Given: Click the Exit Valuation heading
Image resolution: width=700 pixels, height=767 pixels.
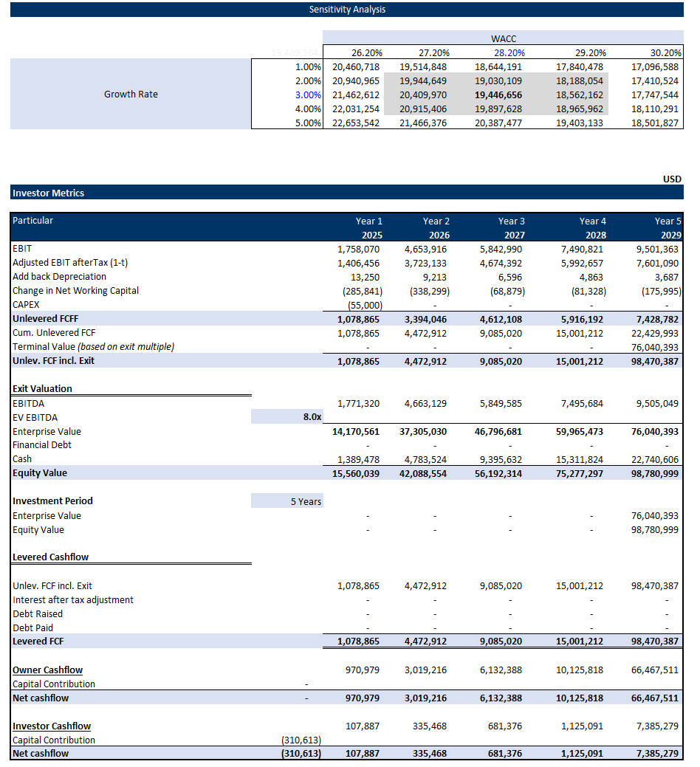Looking at the screenshot, I should 42,388.
